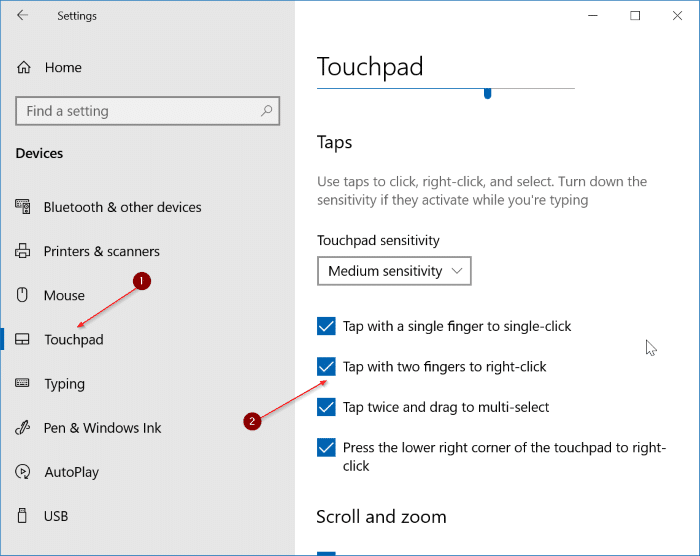Image resolution: width=700 pixels, height=556 pixels.
Task: Uncheck Press the lower right corner checkbox
Action: click(326, 447)
